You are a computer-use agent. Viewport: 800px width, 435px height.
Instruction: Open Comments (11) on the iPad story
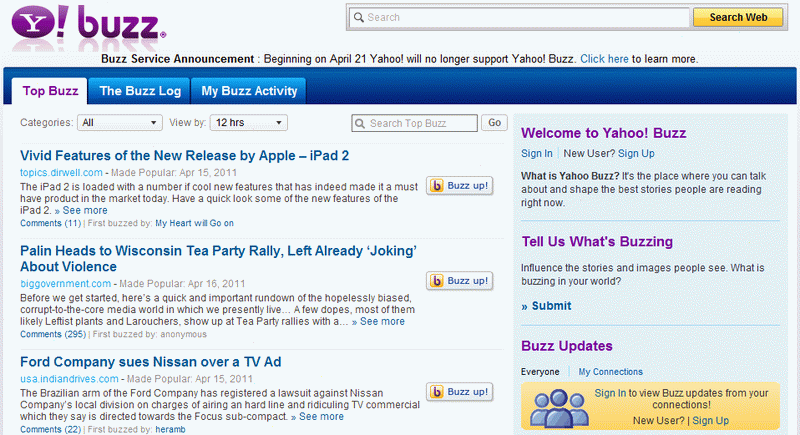click(x=51, y=223)
